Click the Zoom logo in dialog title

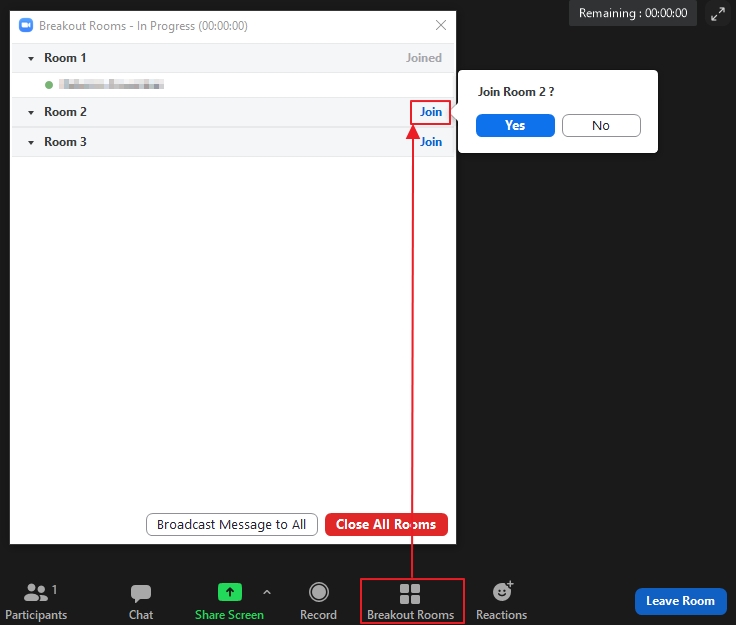tap(26, 25)
